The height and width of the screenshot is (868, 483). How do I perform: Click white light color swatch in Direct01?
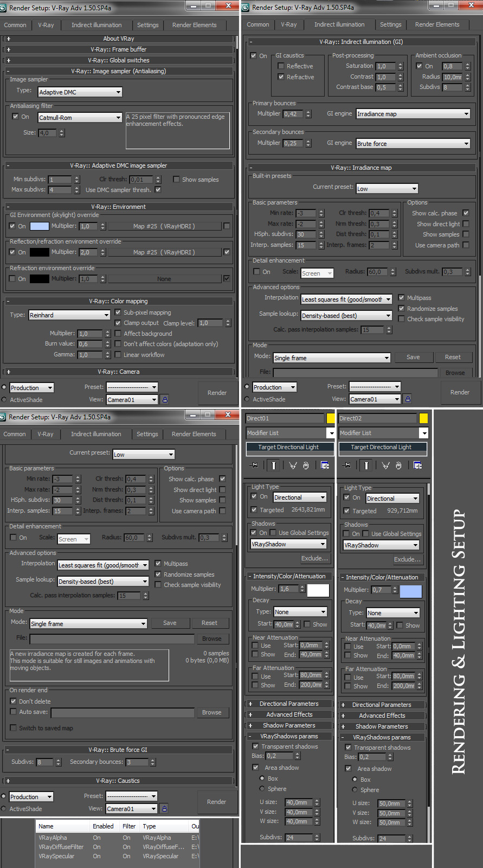[x=318, y=590]
